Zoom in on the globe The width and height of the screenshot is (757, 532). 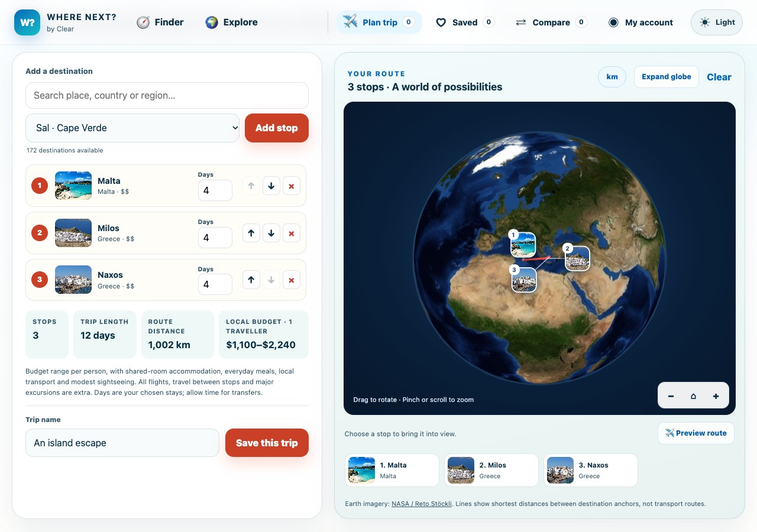tap(716, 396)
